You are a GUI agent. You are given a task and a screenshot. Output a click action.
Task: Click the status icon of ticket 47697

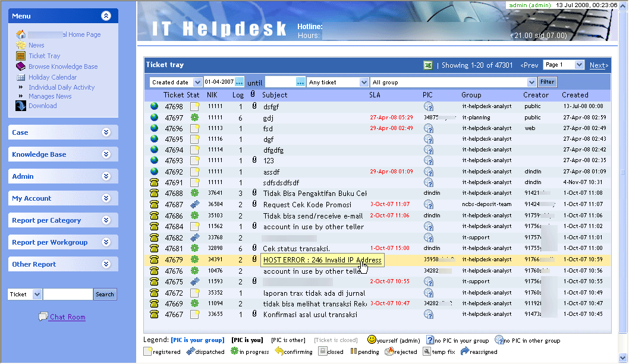coord(194,118)
